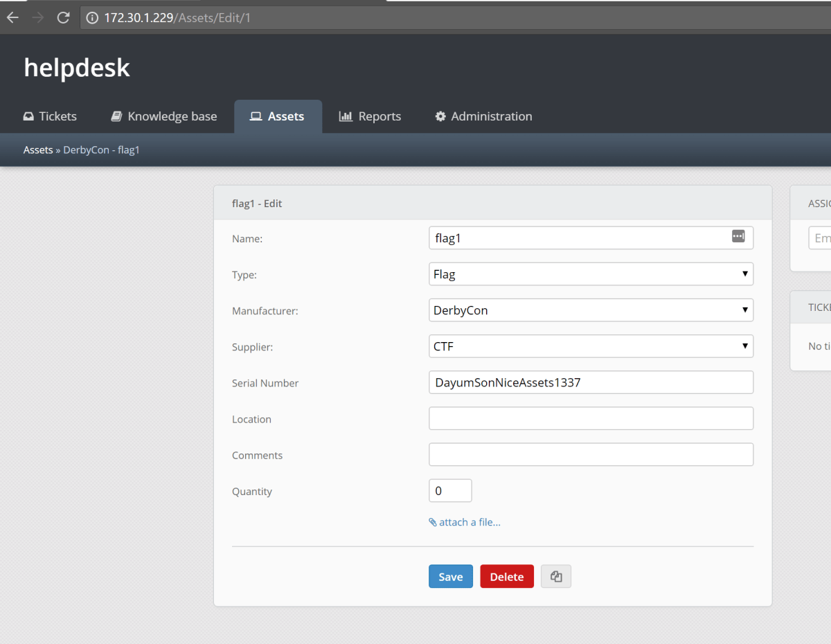Go to the Administration tab
The height and width of the screenshot is (644, 831).
click(x=483, y=116)
